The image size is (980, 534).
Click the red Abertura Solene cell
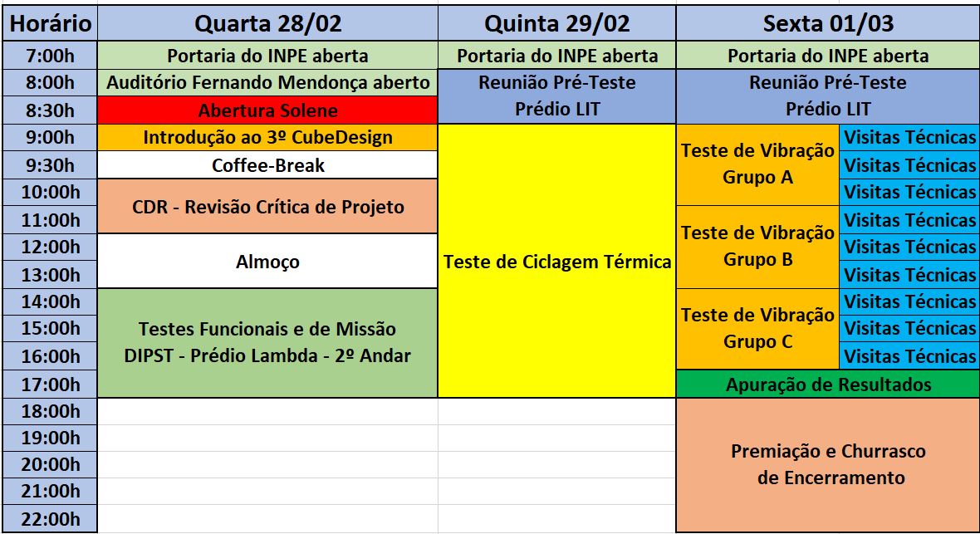[267, 110]
